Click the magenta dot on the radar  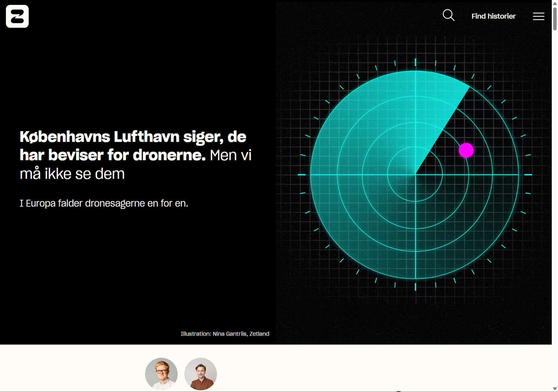pos(466,150)
